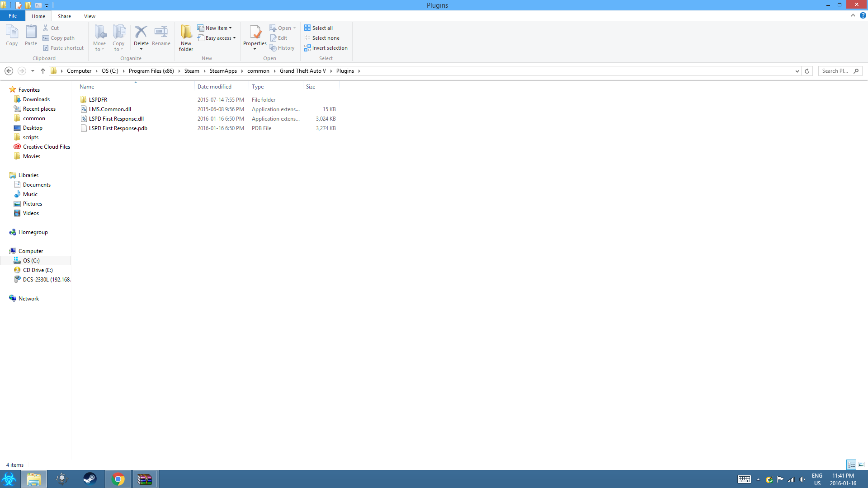The height and width of the screenshot is (488, 868).
Task: Switch to details view in status bar
Action: click(x=851, y=465)
